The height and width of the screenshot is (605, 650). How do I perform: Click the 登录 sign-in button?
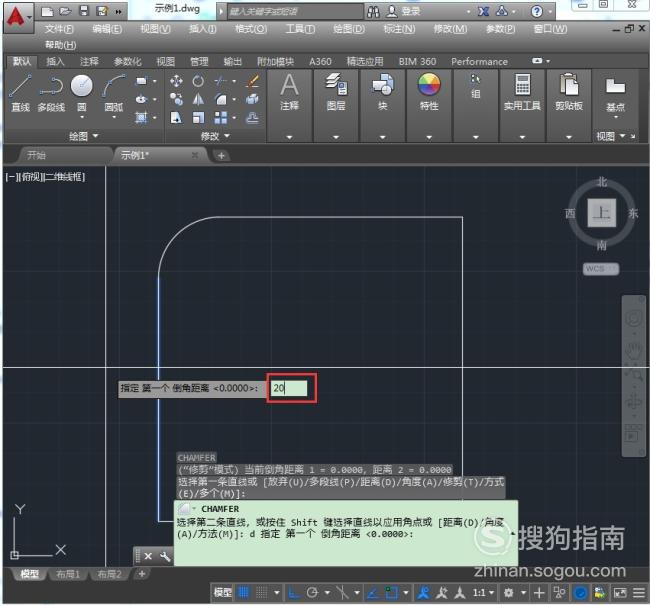405,12
